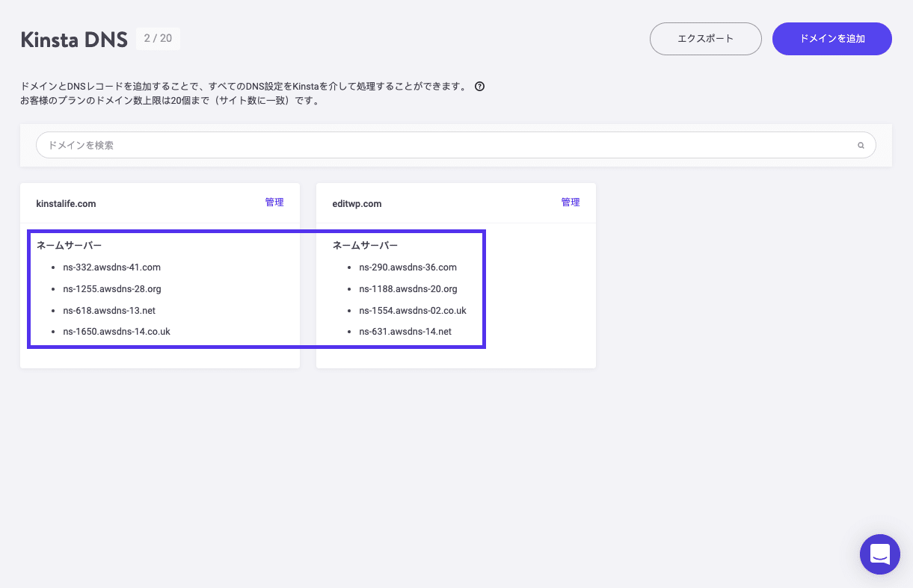This screenshot has width=913, height=588.
Task: Click nameserver ns-631.awsdns-14.net
Action: click(405, 331)
